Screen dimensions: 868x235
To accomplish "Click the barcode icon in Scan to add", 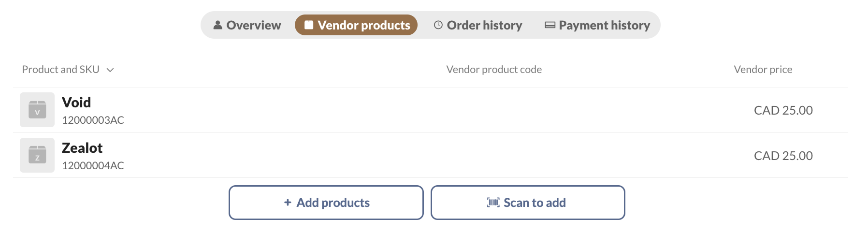I will [493, 203].
